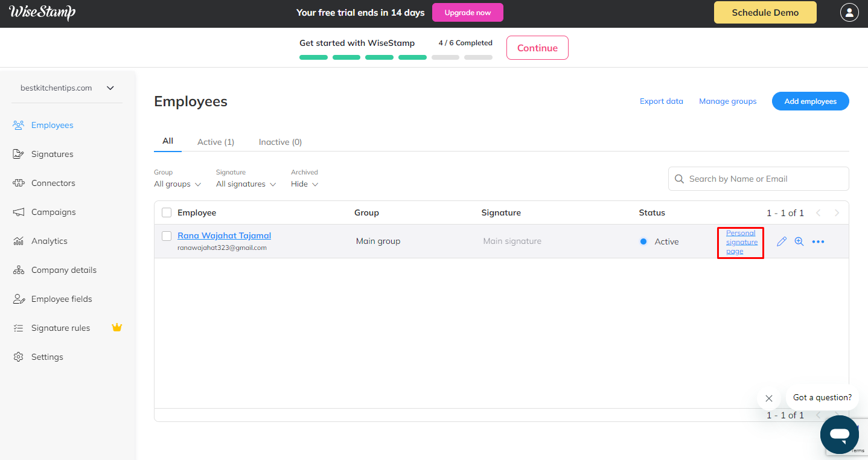Viewport: 868px width, 460px height.
Task: Click the Upgrade now button
Action: 467,13
